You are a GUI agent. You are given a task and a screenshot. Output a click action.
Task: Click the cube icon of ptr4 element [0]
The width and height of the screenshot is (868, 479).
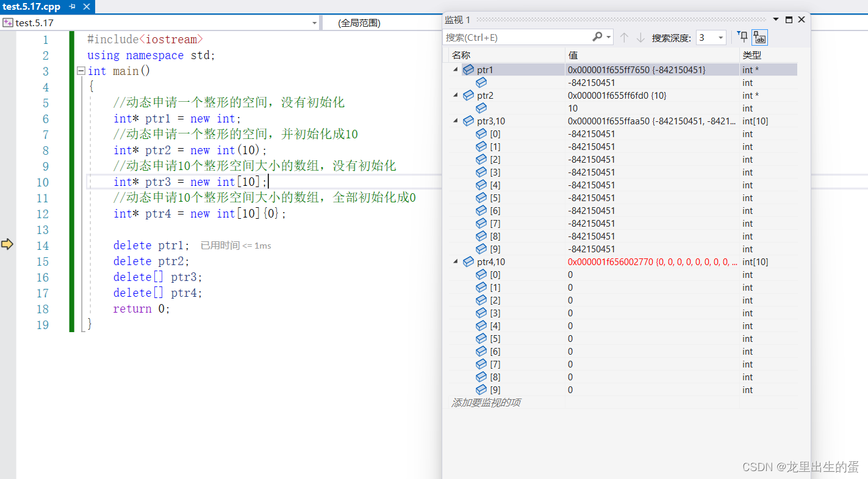tap(481, 274)
